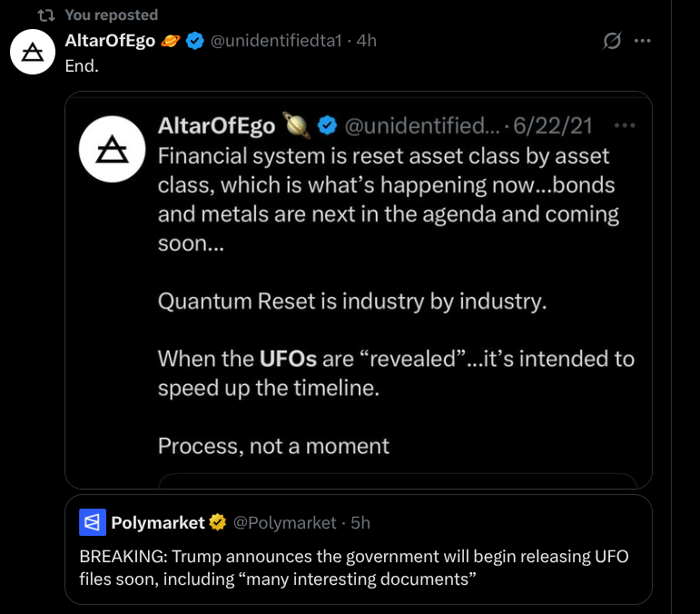
Task: Click the @Polymarket handle
Action: (285, 522)
